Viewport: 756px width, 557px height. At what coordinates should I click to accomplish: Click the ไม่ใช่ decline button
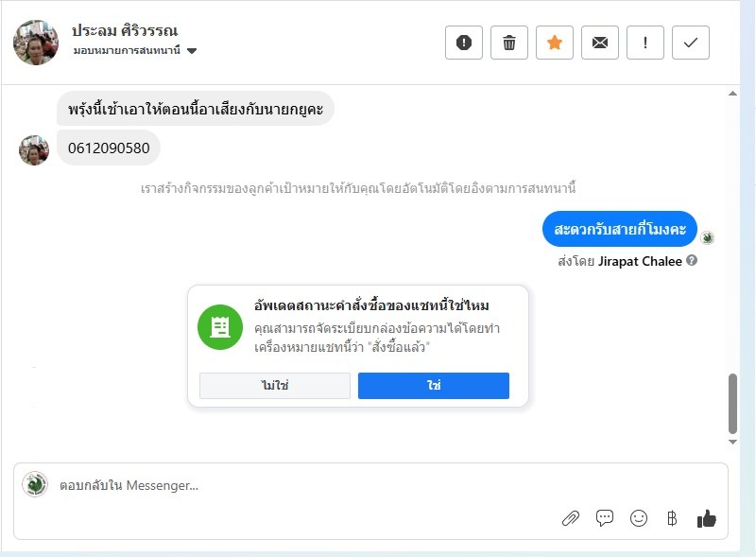[x=275, y=386]
